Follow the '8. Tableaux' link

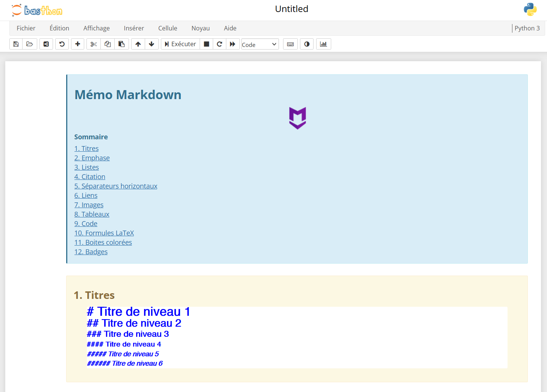point(92,214)
